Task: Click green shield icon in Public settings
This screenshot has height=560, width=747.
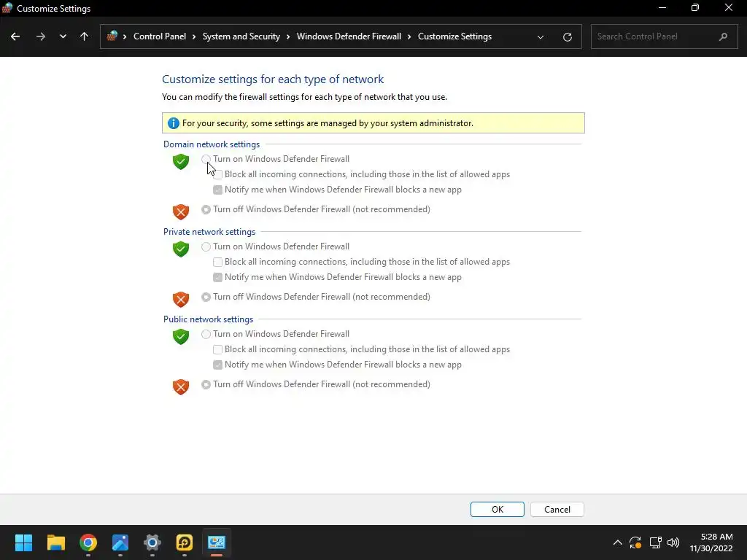Action: click(181, 337)
